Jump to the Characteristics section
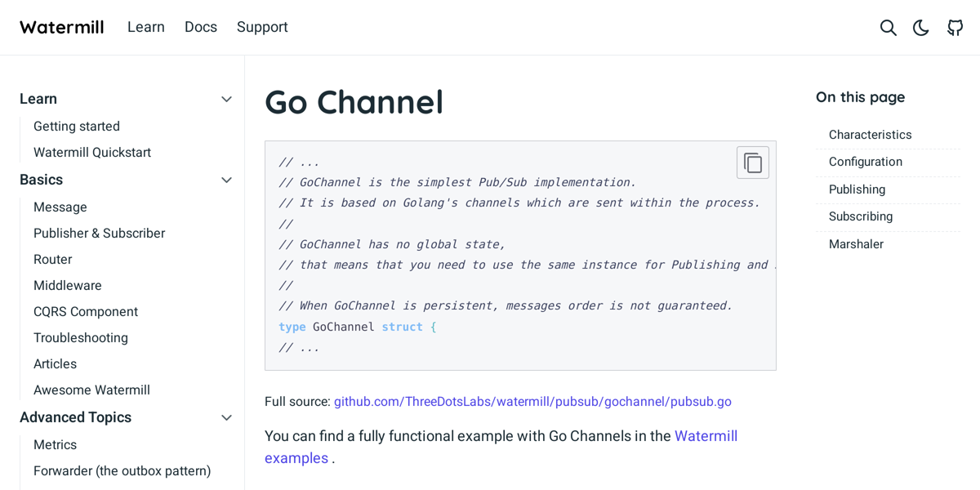The width and height of the screenshot is (980, 490). [870, 135]
